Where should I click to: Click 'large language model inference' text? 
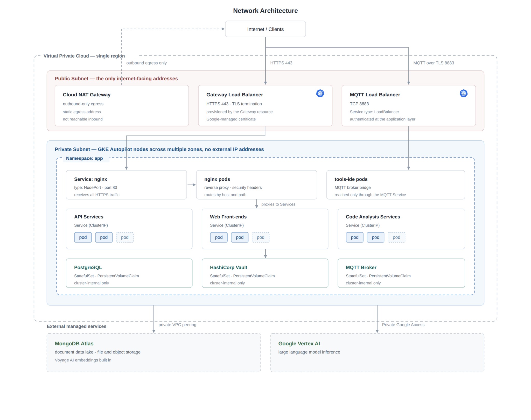coord(309,352)
